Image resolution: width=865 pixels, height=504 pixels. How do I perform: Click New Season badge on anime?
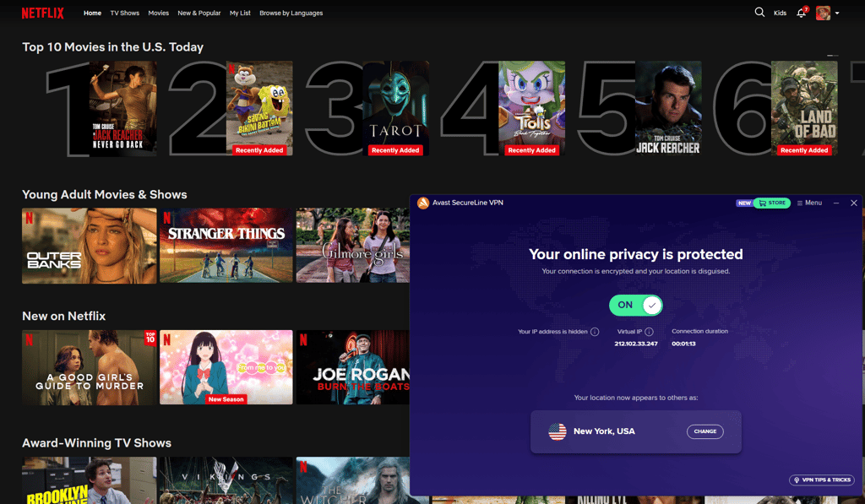tap(226, 399)
